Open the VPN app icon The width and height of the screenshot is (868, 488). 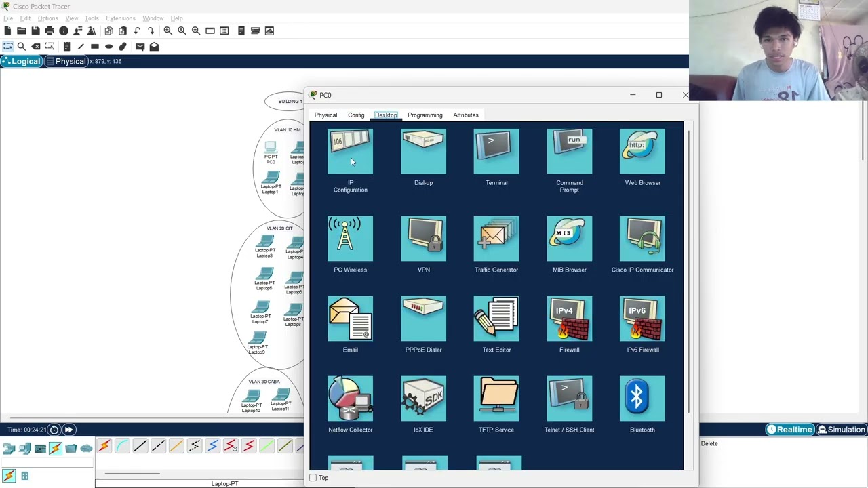point(423,239)
